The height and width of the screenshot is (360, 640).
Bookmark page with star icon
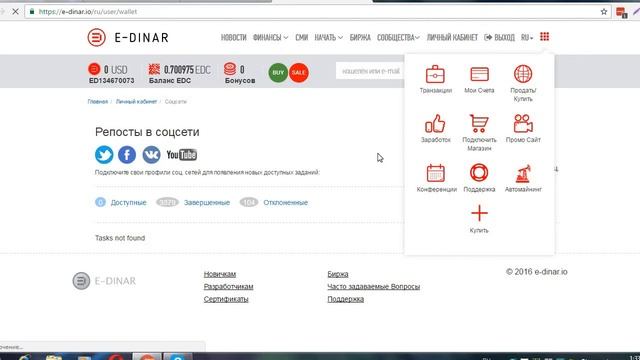(x=604, y=12)
